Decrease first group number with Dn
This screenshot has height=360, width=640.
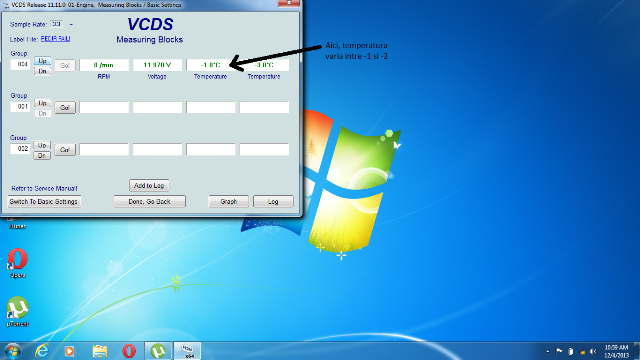[42, 71]
